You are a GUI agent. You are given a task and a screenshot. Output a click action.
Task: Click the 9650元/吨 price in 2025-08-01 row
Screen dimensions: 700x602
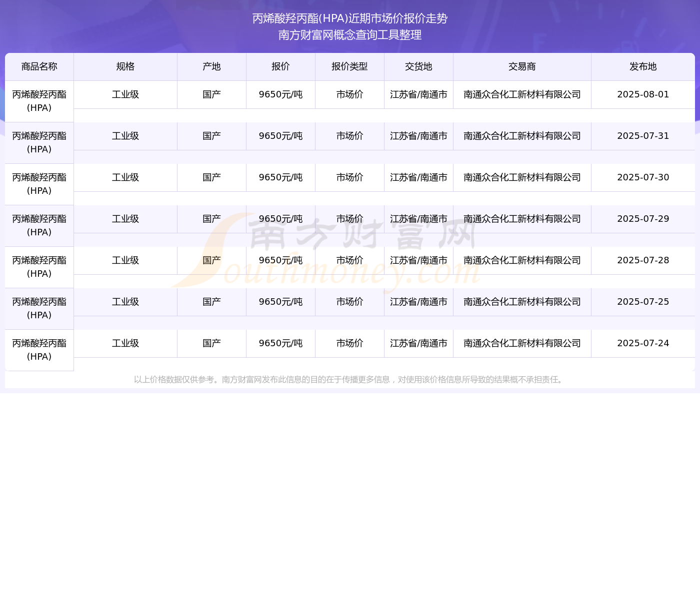pos(281,94)
